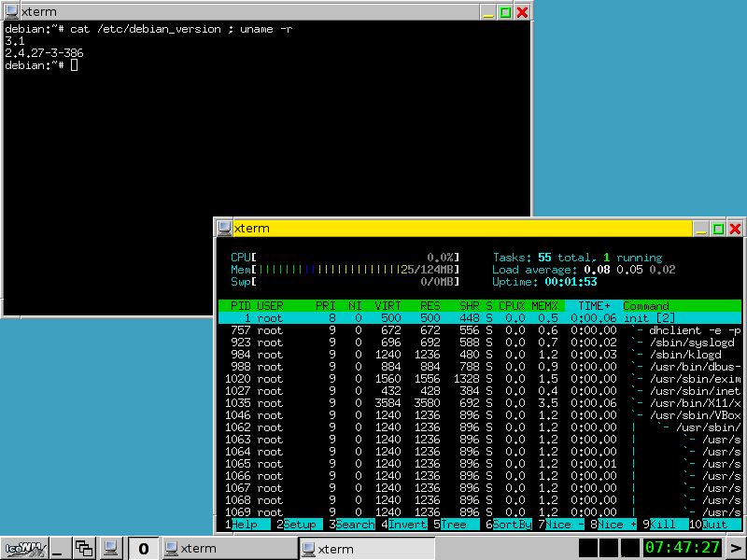Select process row 923 /sbin/syslogd
The image size is (747, 560).
[480, 343]
